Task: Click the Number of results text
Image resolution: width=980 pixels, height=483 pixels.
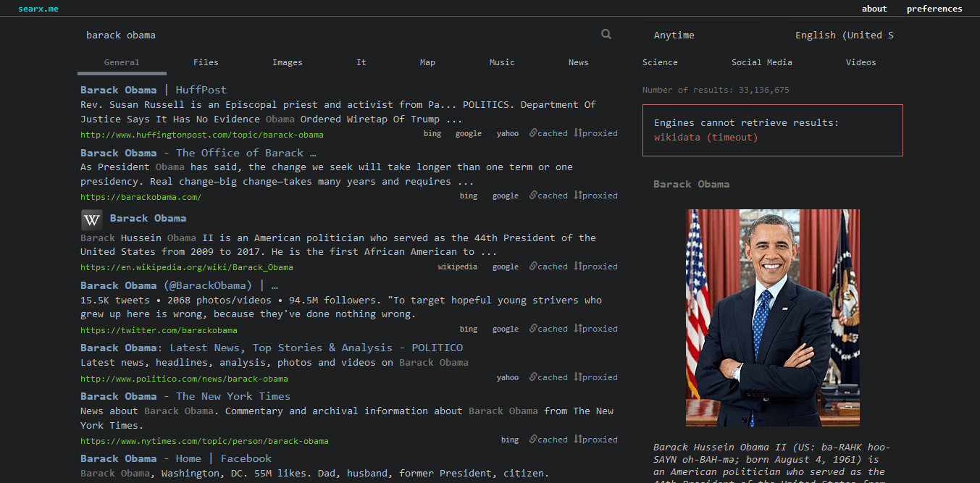Action: 716,90
